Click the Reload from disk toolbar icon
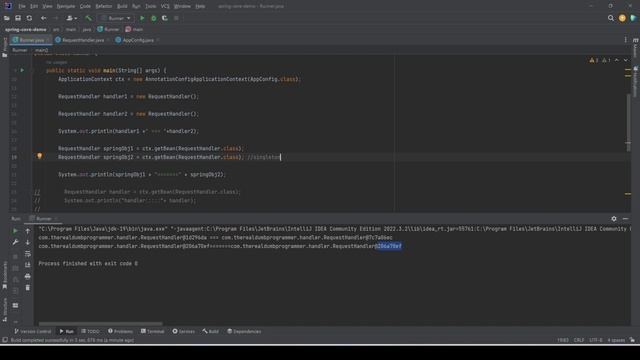640x360 pixels. pos(29,18)
